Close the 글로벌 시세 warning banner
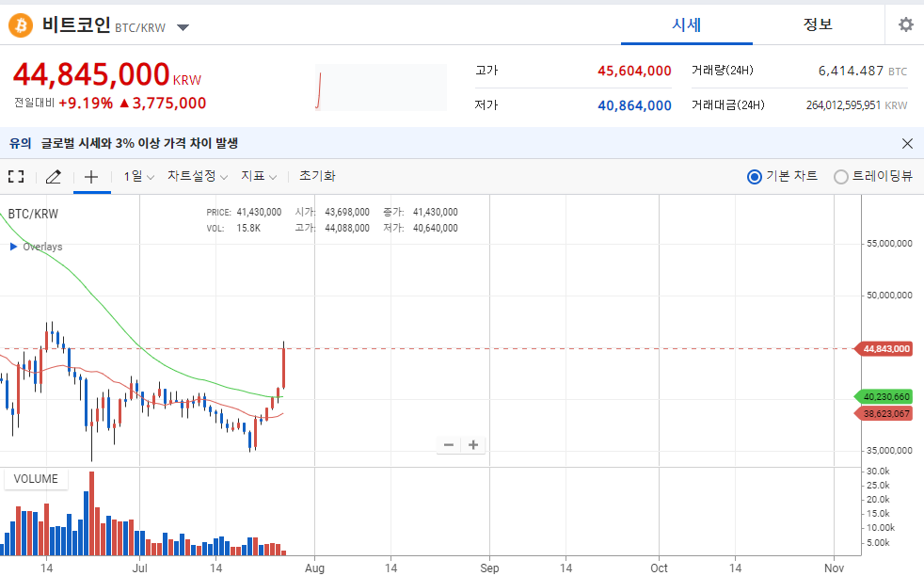This screenshot has width=924, height=576. pyautogui.click(x=907, y=143)
